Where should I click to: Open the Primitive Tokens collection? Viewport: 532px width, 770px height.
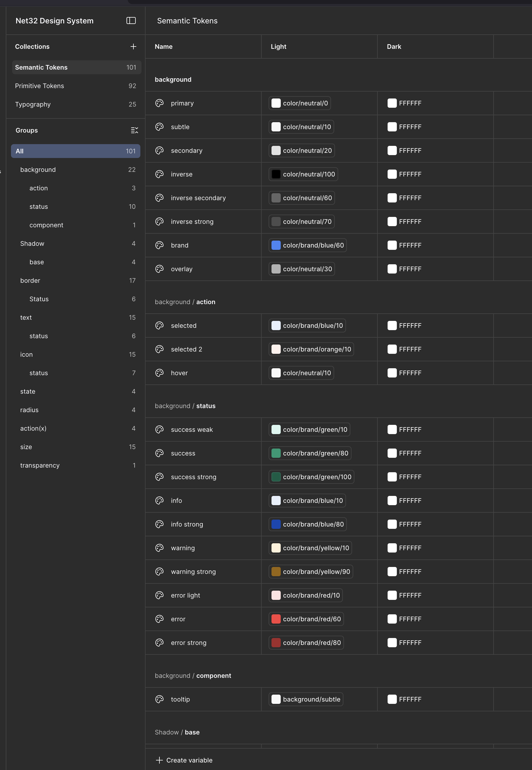[76, 86]
